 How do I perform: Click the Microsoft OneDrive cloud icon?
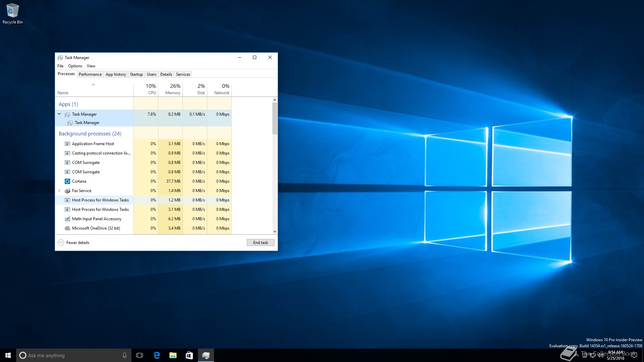[67, 228]
